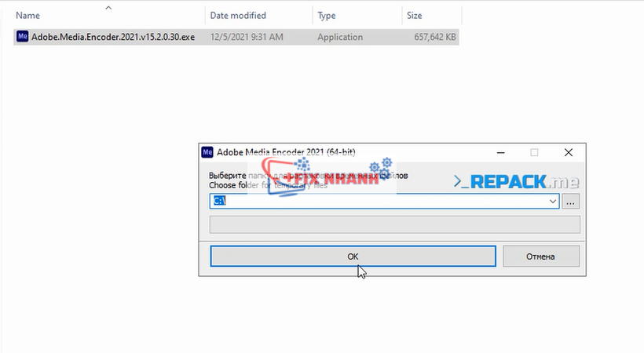
Task: Click the Отмена cancel button
Action: 540,257
